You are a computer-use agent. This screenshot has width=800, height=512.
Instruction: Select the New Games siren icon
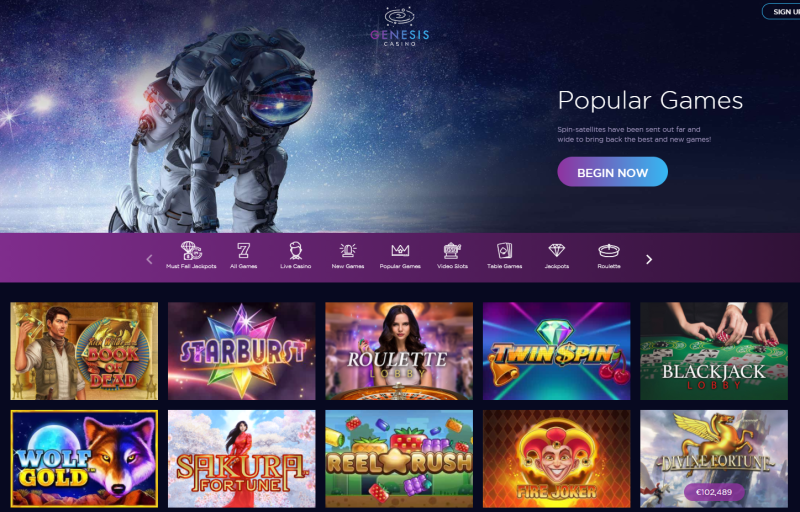click(348, 250)
